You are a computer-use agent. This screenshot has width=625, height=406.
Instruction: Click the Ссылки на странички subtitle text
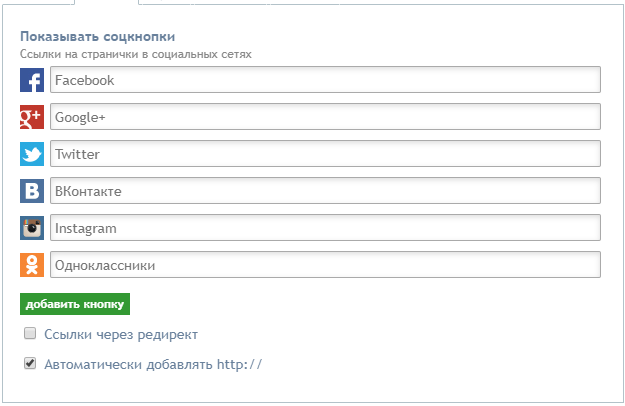[x=136, y=54]
